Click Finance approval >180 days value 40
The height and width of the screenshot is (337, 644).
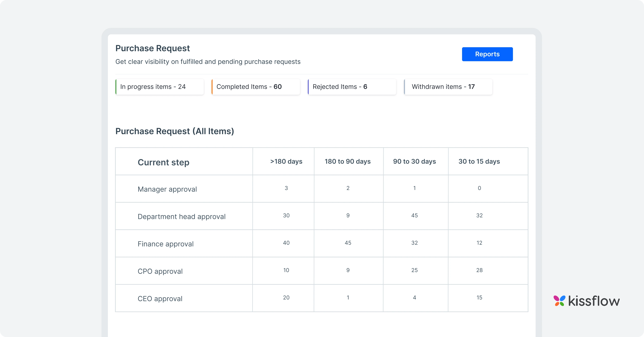pyautogui.click(x=286, y=243)
